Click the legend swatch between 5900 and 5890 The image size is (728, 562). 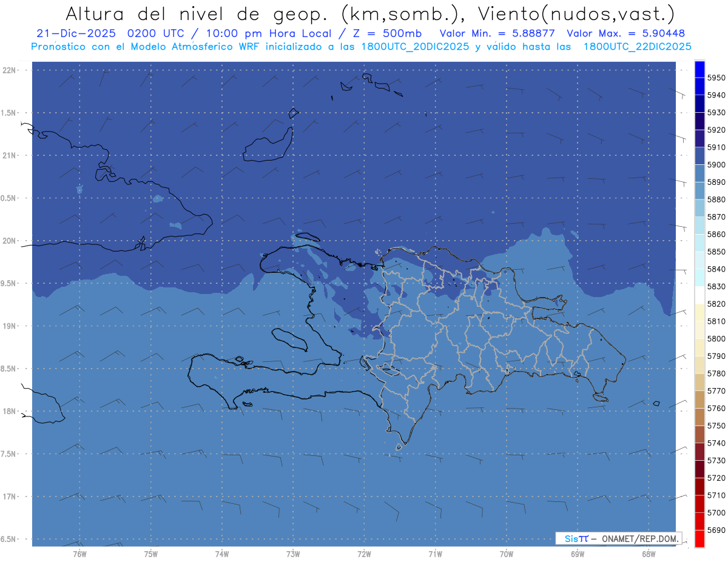tap(699, 173)
